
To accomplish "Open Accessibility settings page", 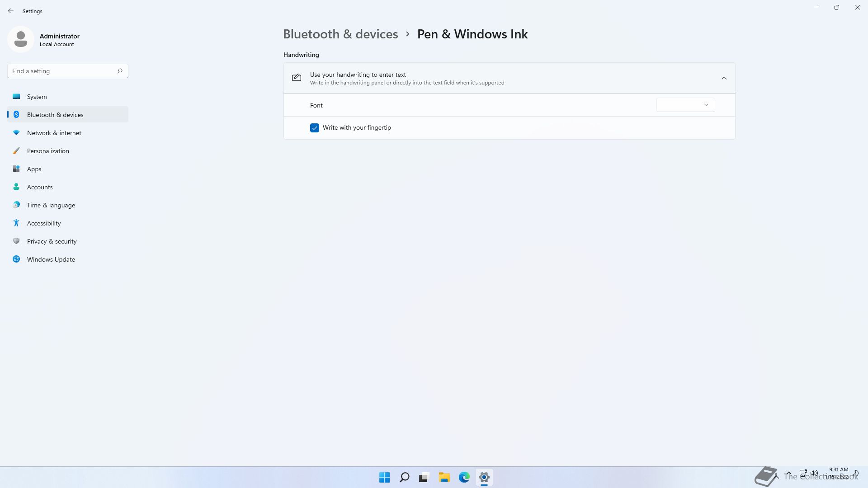I will (x=68, y=223).
